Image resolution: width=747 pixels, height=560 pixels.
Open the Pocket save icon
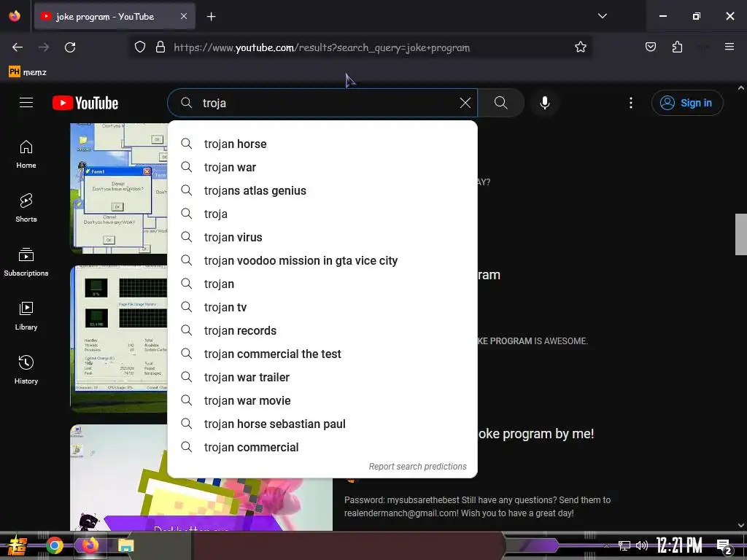coord(650,47)
